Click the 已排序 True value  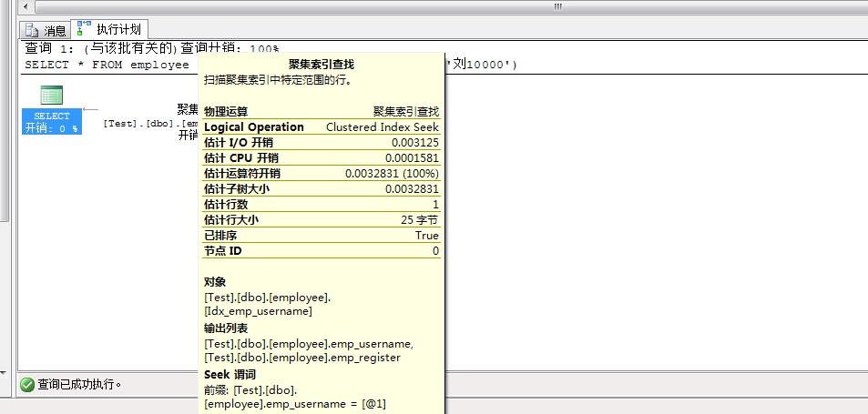point(427,236)
